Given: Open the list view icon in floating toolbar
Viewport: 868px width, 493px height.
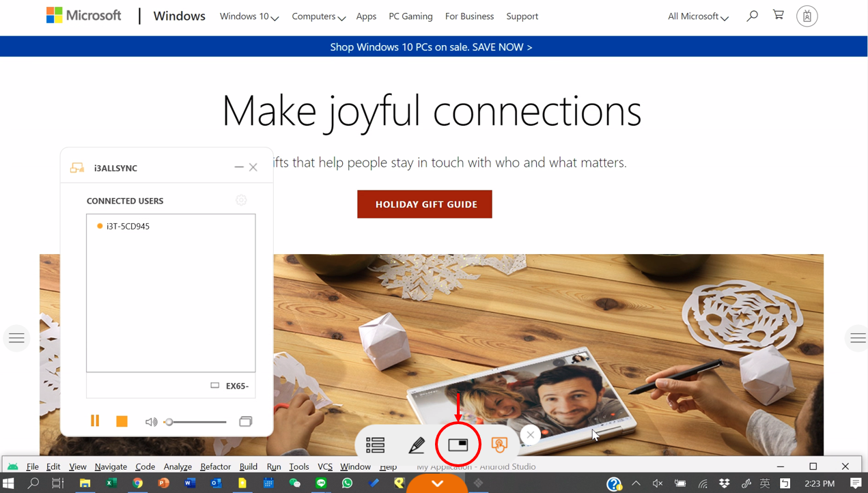Looking at the screenshot, I should coord(375,445).
